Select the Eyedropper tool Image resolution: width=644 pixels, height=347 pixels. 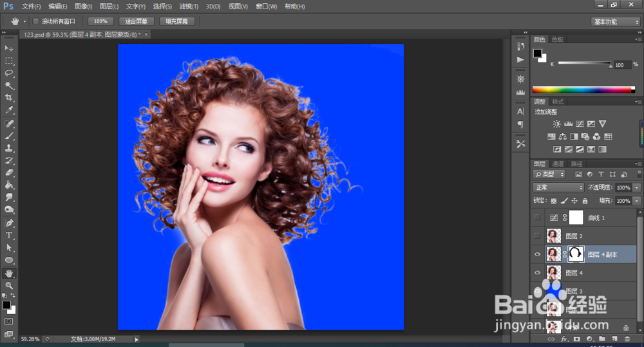[8, 110]
